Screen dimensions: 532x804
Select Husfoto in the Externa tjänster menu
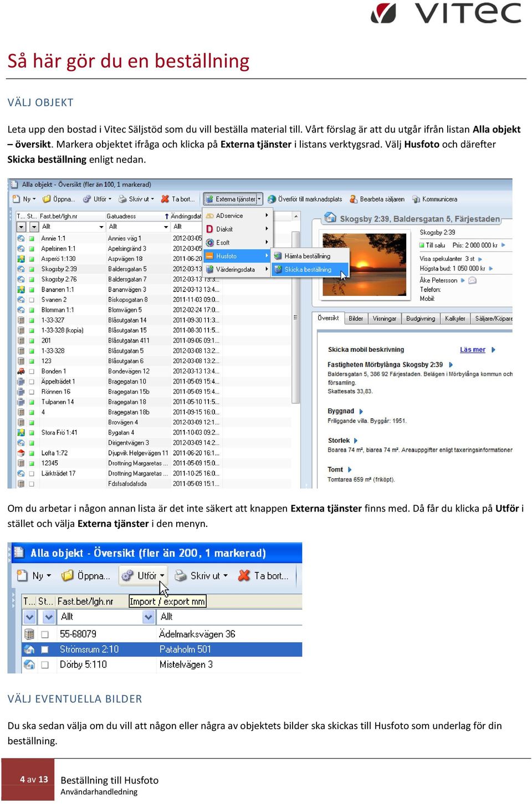[237, 256]
